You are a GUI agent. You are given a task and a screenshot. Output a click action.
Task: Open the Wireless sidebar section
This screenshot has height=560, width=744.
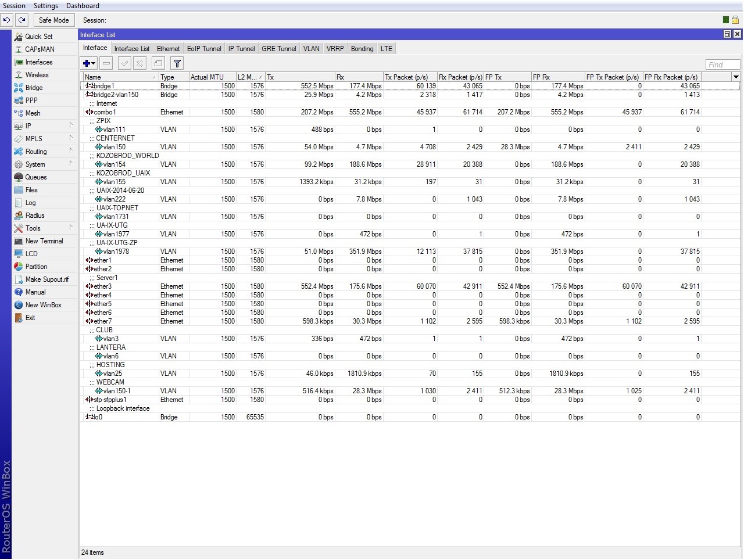pyautogui.click(x=37, y=75)
